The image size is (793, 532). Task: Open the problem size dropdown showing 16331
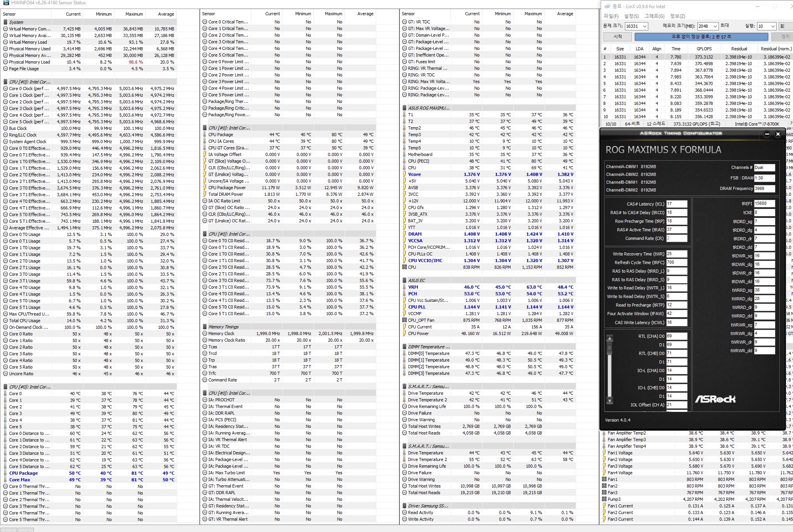click(644, 26)
